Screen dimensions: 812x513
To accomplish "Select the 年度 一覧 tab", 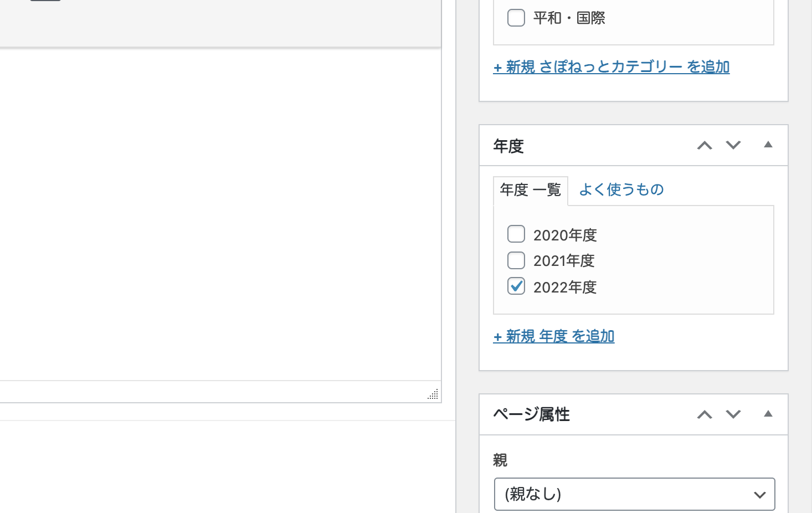I will [x=531, y=190].
